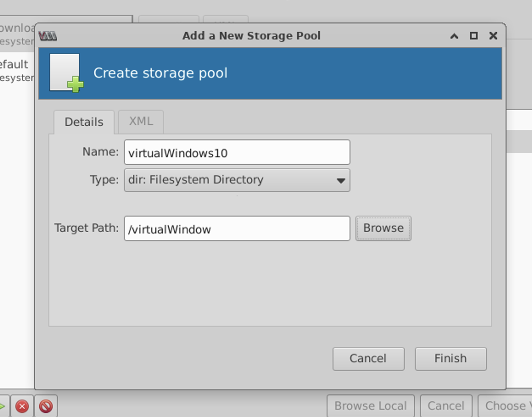
Task: Click the delete pool prohibited icon at bottom
Action: 46,406
